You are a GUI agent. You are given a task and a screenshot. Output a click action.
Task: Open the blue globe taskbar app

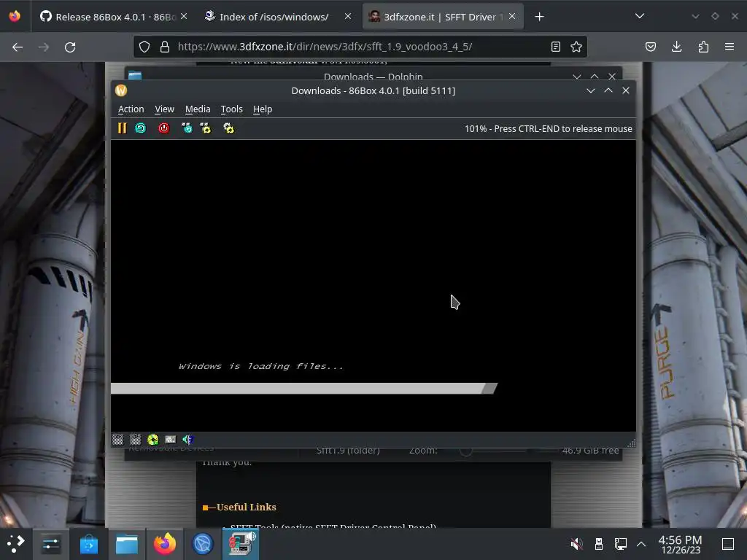(203, 544)
